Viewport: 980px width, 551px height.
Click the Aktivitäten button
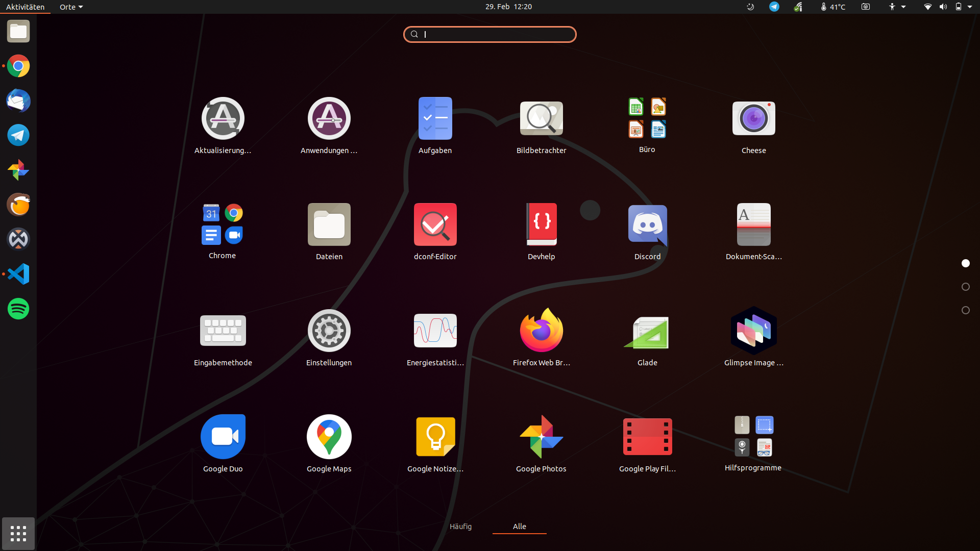pos(25,7)
